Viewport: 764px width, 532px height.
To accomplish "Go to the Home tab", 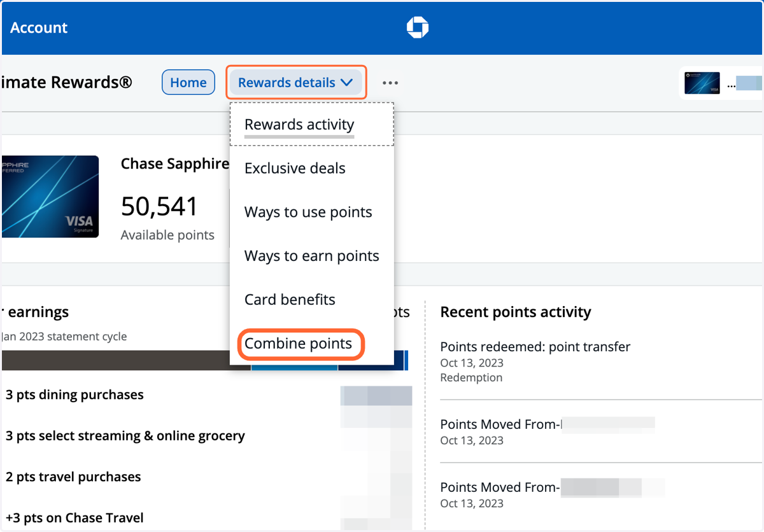I will (x=188, y=82).
